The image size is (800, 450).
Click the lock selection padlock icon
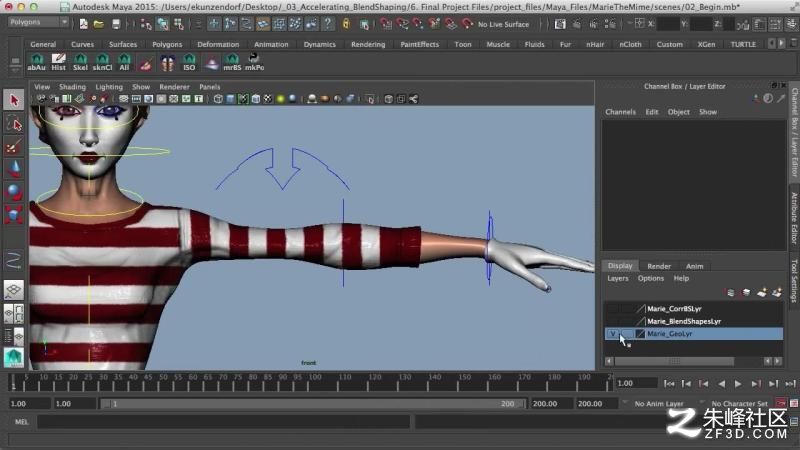click(346, 24)
